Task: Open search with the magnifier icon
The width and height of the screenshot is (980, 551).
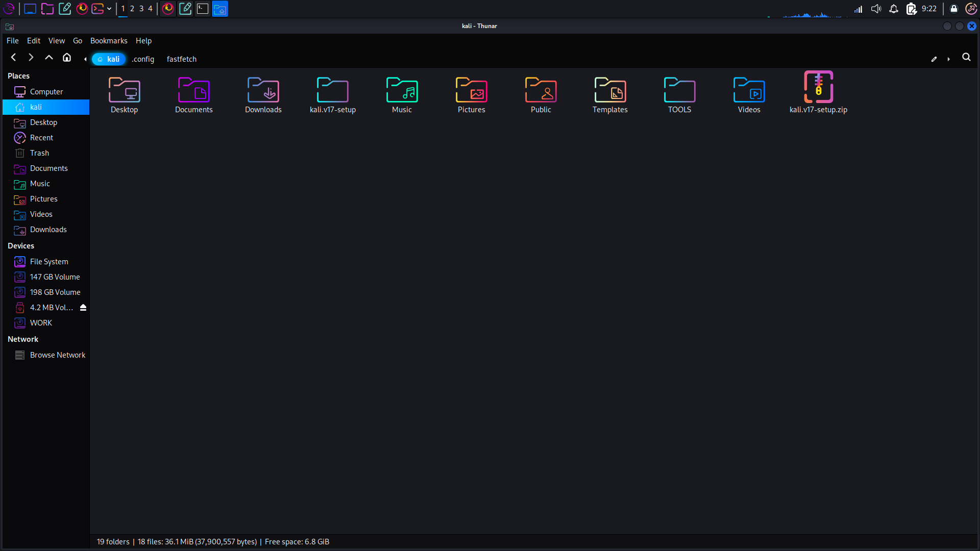Action: 966,58
